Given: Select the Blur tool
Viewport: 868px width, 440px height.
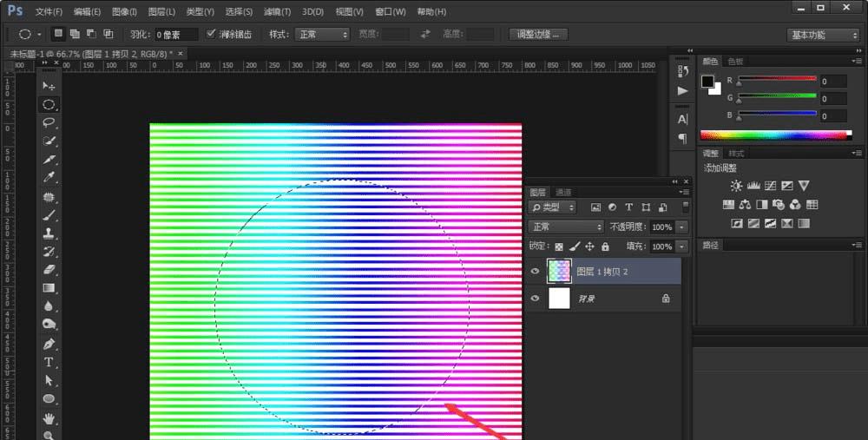Looking at the screenshot, I should tap(49, 306).
